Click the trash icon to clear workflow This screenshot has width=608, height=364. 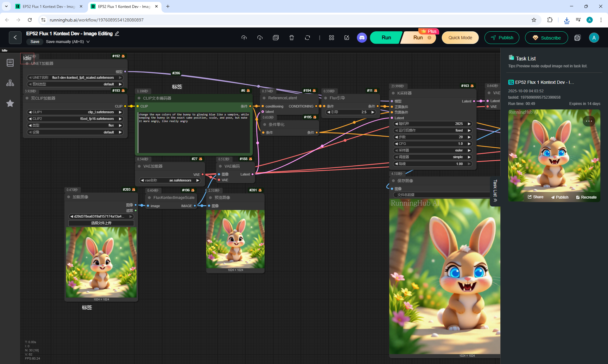pyautogui.click(x=291, y=38)
